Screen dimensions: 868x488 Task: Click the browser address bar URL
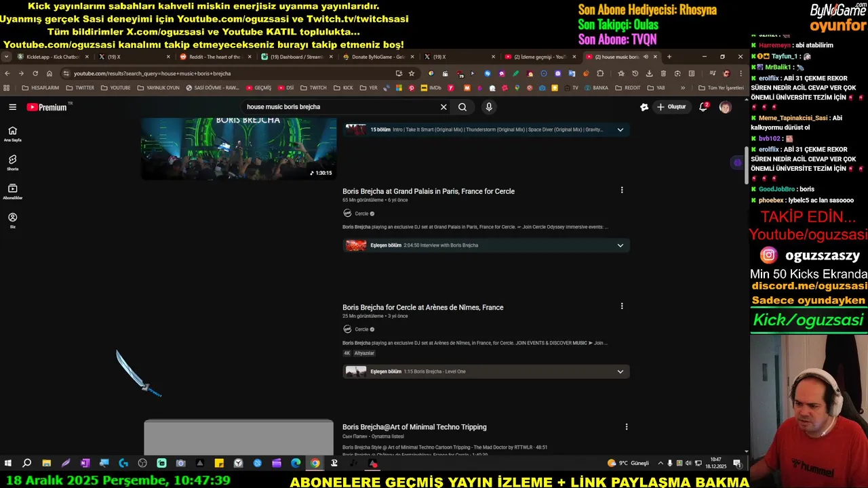(x=152, y=73)
